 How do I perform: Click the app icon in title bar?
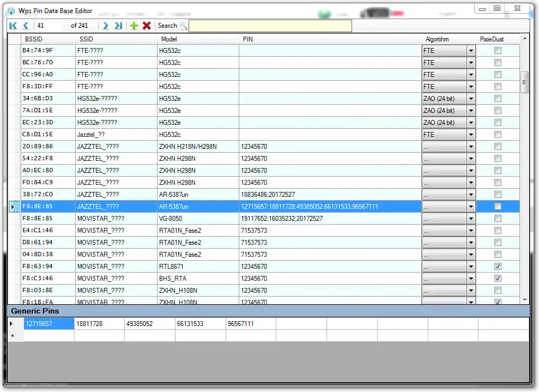[x=11, y=11]
